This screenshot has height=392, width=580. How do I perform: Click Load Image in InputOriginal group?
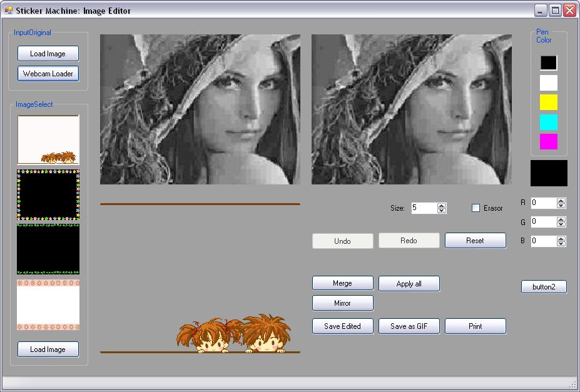[x=48, y=54]
